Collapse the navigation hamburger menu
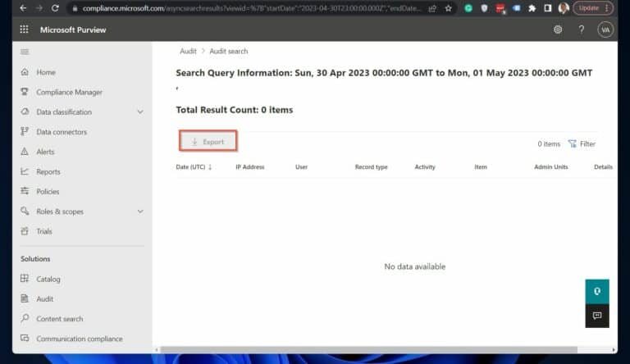This screenshot has width=630, height=364. 25,52
